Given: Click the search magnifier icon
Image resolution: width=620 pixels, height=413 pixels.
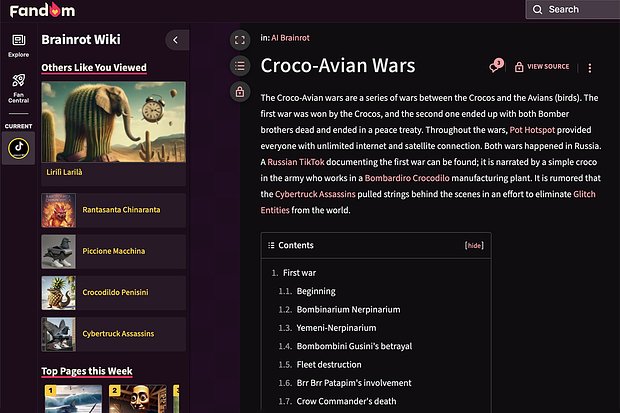Looking at the screenshot, I should [537, 9].
